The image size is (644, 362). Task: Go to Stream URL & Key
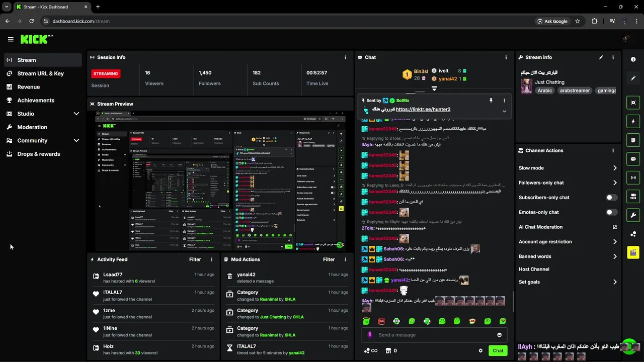coord(42,73)
